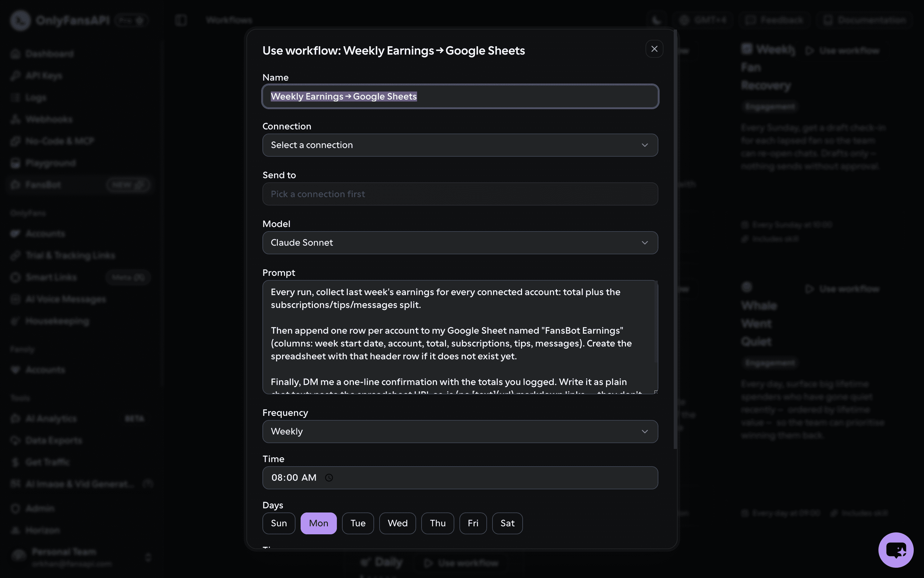Click the Fansly Accounts heart icon
Viewport: 924px width, 578px height.
(15, 370)
